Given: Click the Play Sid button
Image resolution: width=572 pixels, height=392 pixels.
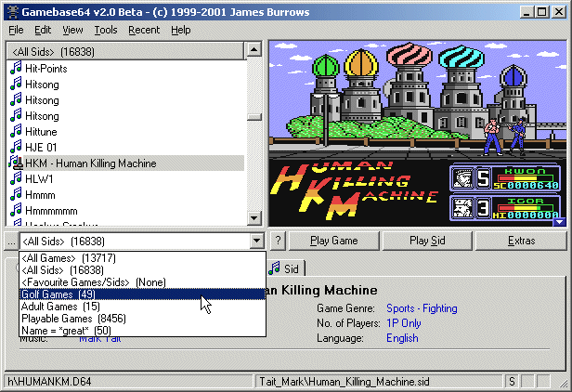Looking at the screenshot, I should tap(427, 241).
